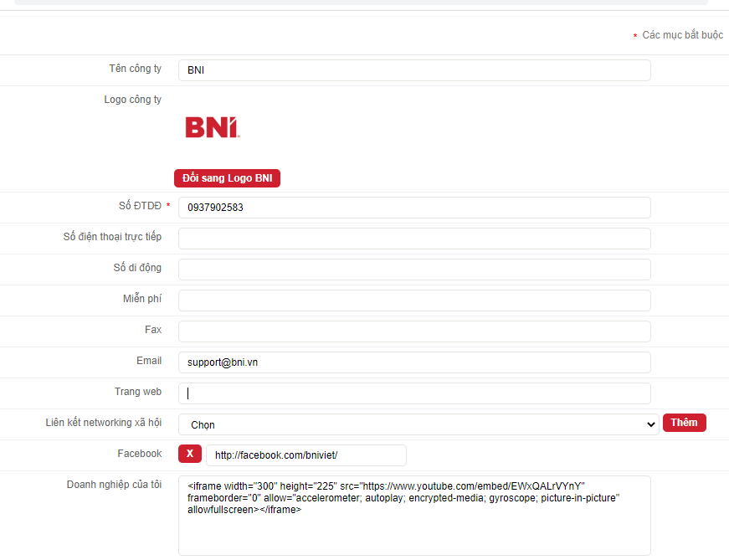This screenshot has height=560, width=729.
Task: Click the Email field with support@bni.vn
Action: 414,362
